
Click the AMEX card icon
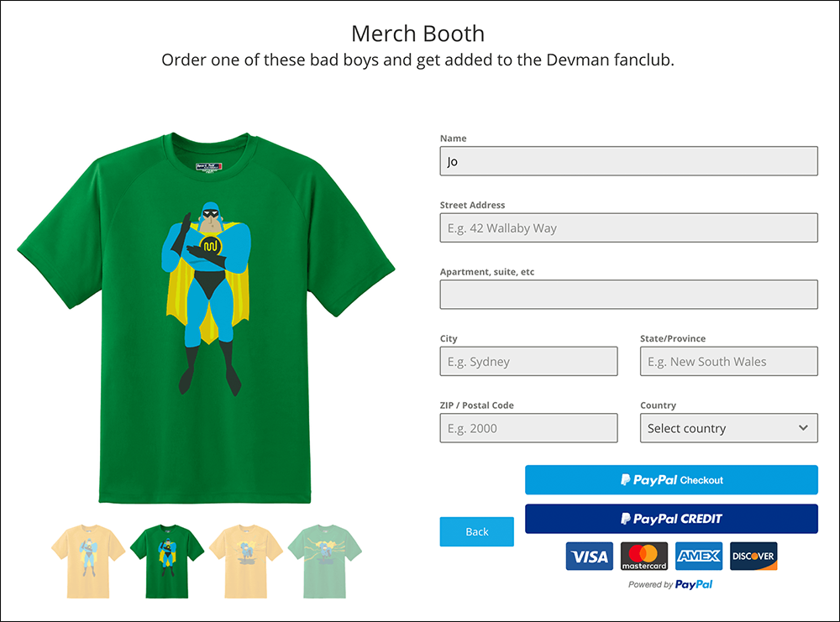(x=699, y=557)
